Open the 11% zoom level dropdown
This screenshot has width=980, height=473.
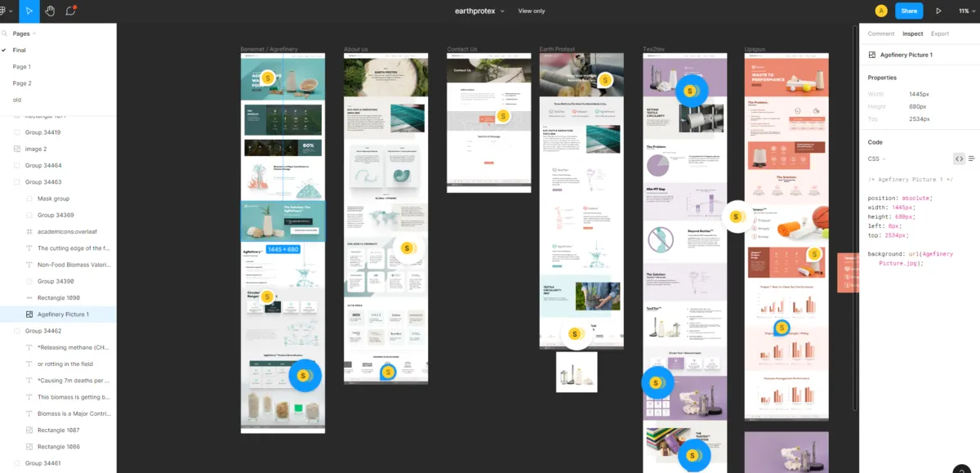point(965,11)
